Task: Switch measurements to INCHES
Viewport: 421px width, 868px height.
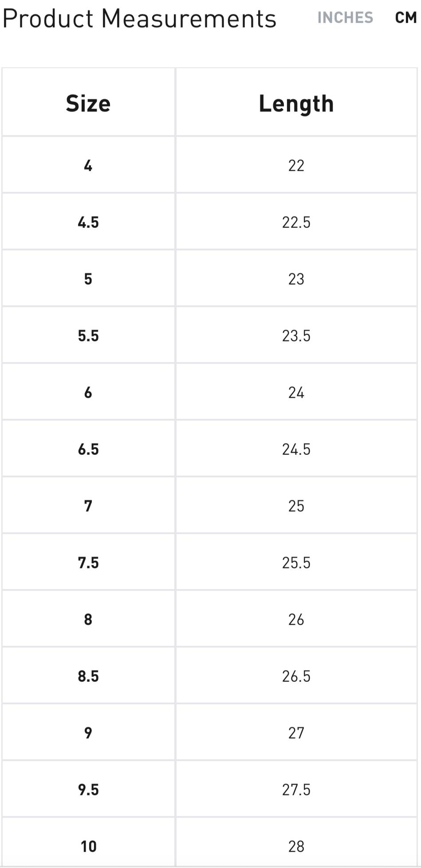Action: 345,18
